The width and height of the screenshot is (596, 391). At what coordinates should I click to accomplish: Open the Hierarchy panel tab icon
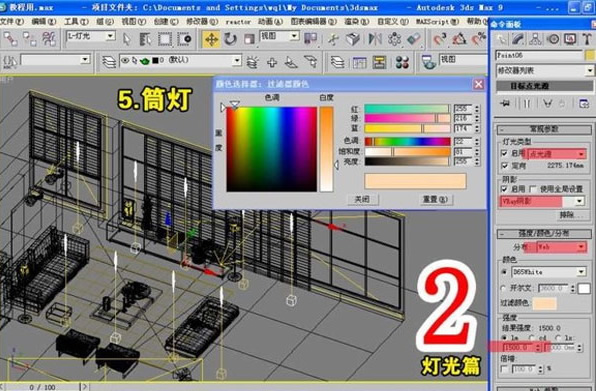click(535, 39)
